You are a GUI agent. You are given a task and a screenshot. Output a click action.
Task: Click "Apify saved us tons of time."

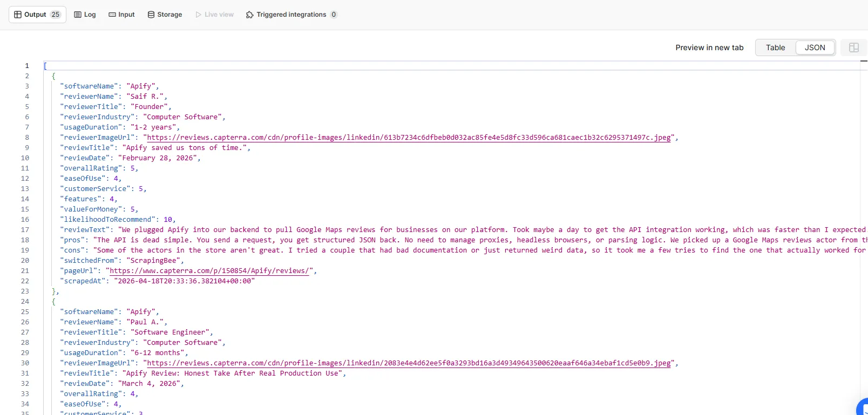(184, 148)
